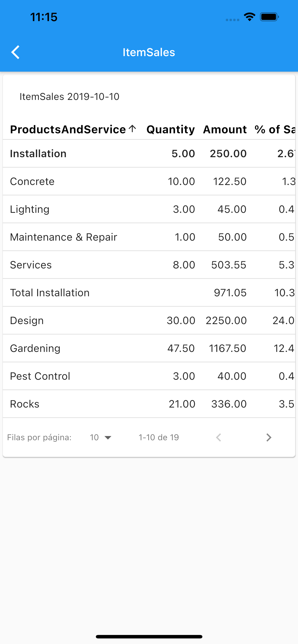The image size is (298, 644).
Task: Sort by ProductsAndService column header
Action: pos(68,129)
